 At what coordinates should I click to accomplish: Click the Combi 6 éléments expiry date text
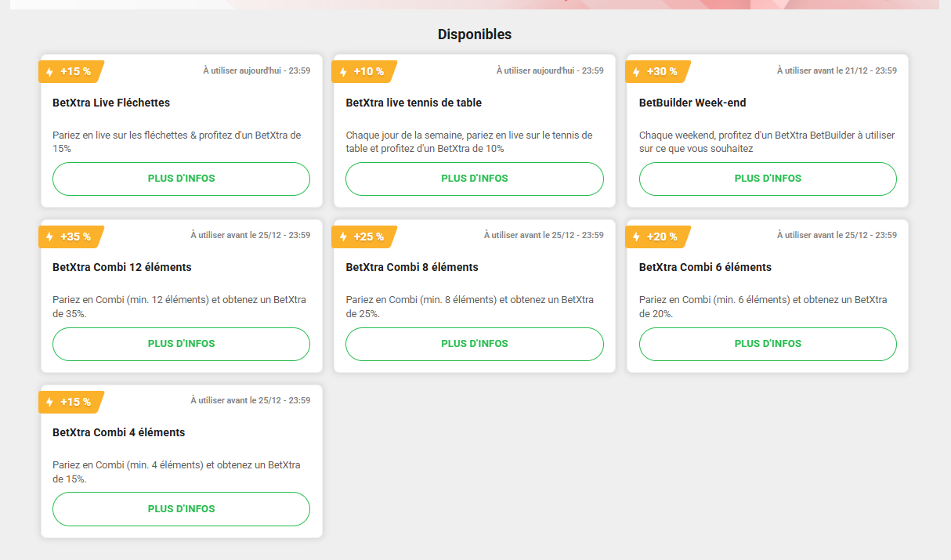pyautogui.click(x=837, y=235)
